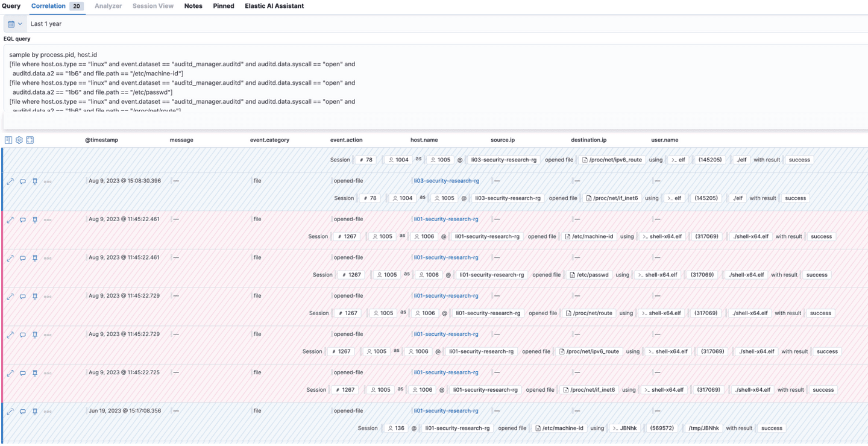The height and width of the screenshot is (446, 868).
Task: Switch to the Analyzer tab
Action: (x=107, y=6)
